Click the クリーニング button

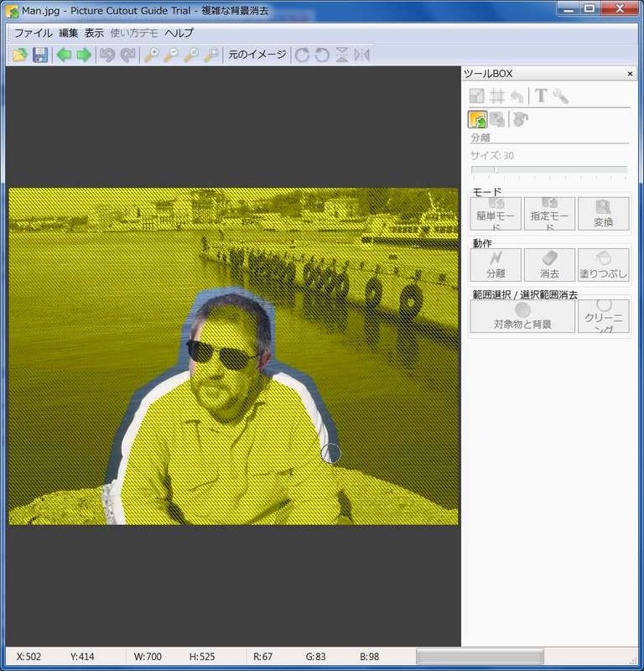click(604, 316)
